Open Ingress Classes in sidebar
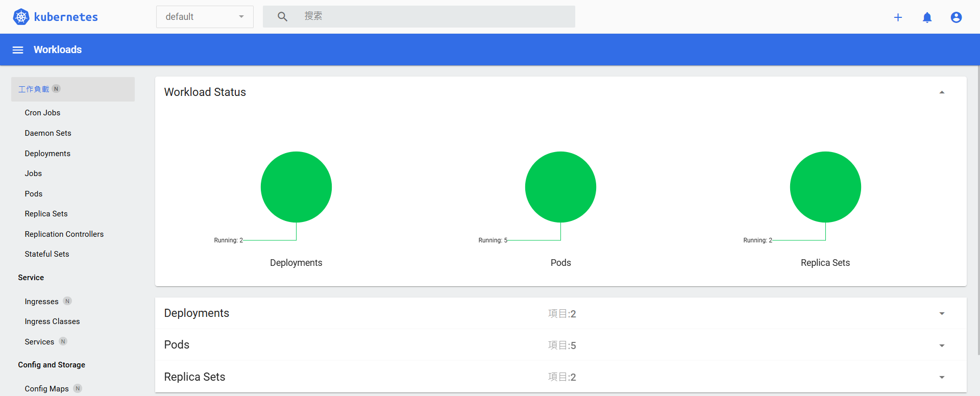The height and width of the screenshot is (396, 980). coord(52,321)
